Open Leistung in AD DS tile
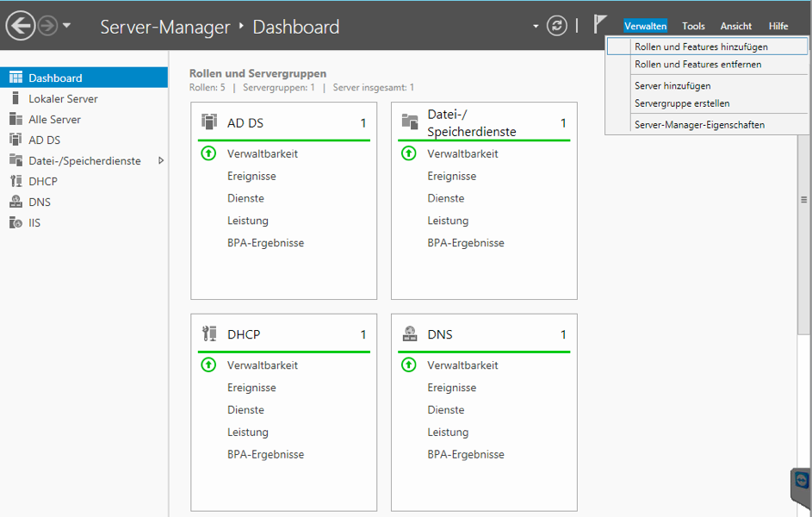812x517 pixels. 247,221
